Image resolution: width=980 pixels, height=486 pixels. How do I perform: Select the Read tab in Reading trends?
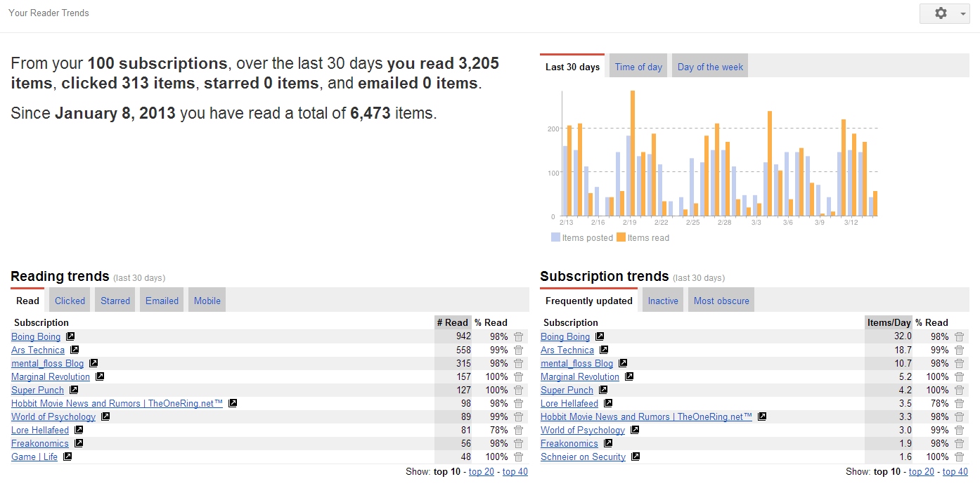pyautogui.click(x=27, y=301)
